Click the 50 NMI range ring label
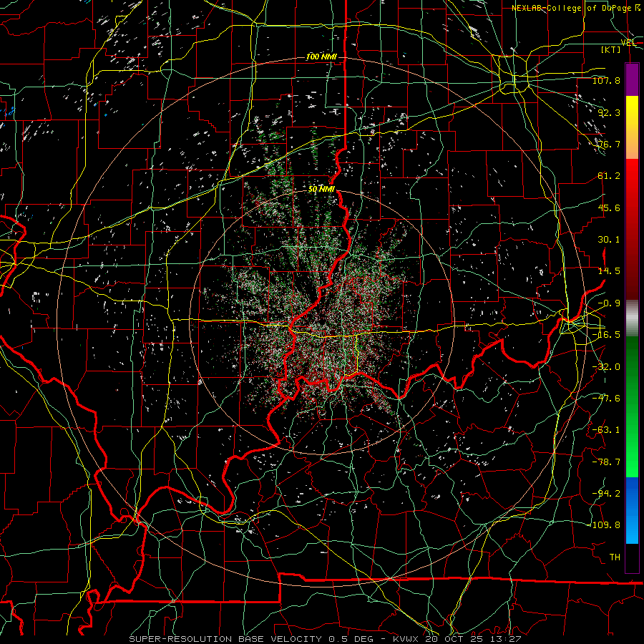The height and width of the screenshot is (644, 644). (x=321, y=189)
